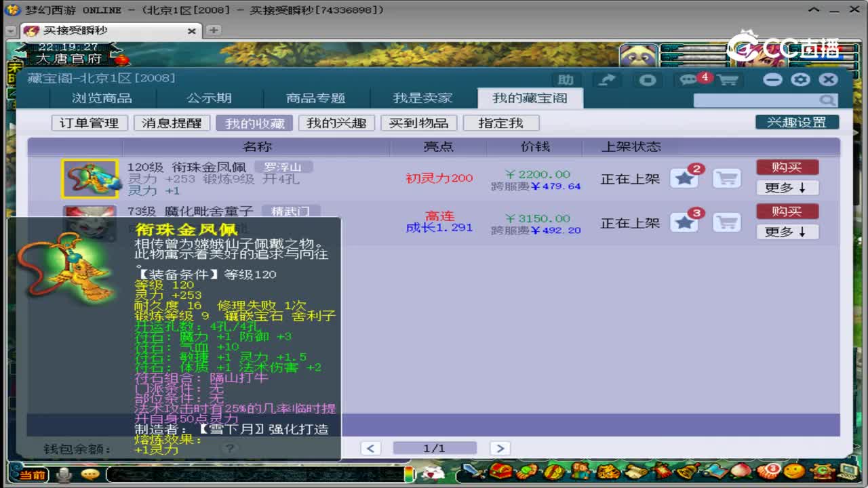The image size is (868, 488).
Task: Click the 价钱 column header
Action: pyautogui.click(x=535, y=146)
